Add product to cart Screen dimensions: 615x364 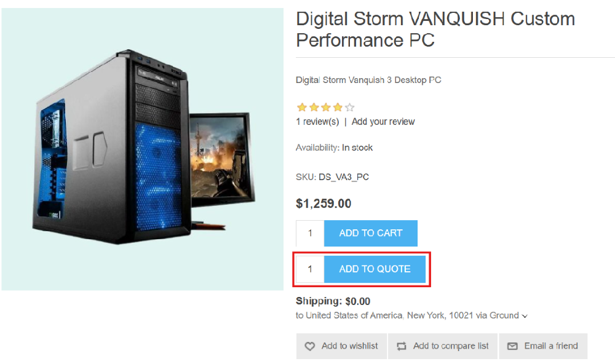(371, 234)
